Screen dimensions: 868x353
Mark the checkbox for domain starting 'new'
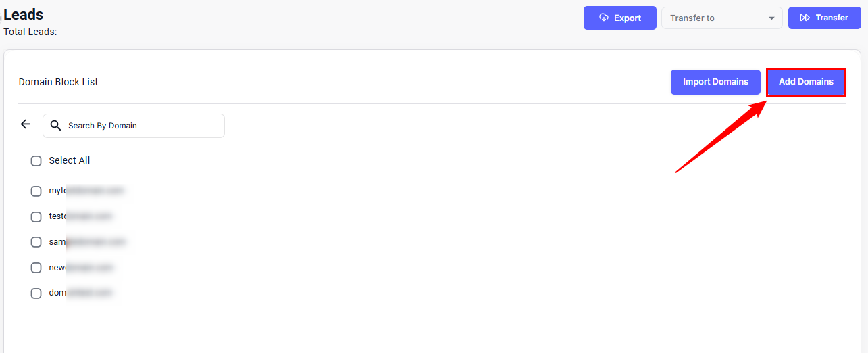(x=36, y=268)
